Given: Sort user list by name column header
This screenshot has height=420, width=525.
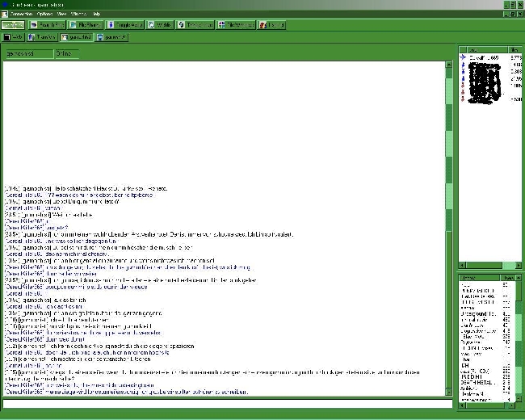Looking at the screenshot, I should click(x=487, y=49).
